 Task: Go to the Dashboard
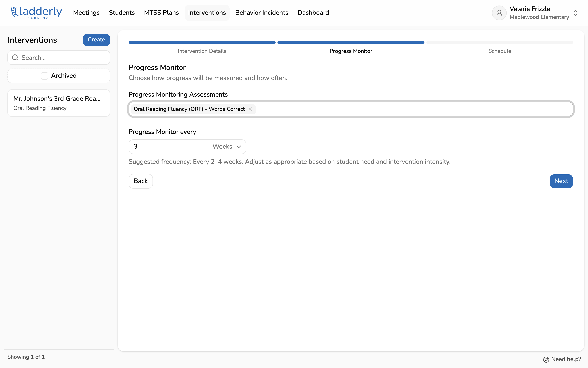tap(313, 13)
